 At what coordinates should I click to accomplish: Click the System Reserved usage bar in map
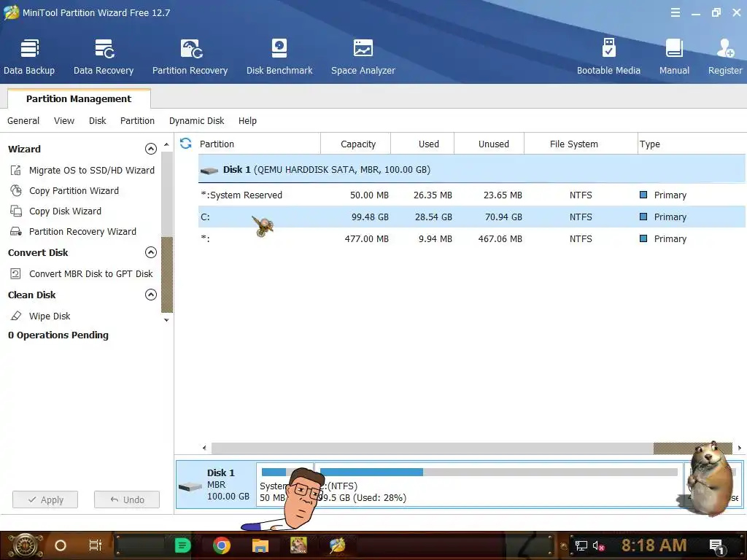click(274, 472)
